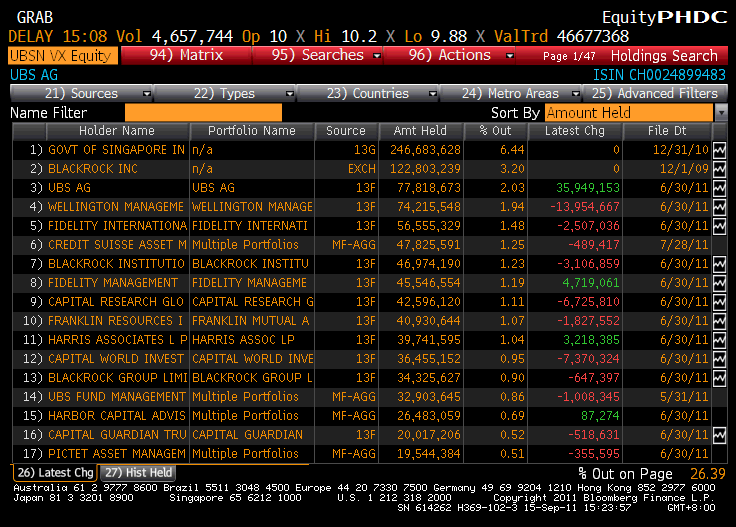Open chart icon for BLACKROCK GROUP LIMI row
The width and height of the screenshot is (736, 527).
[x=719, y=378]
